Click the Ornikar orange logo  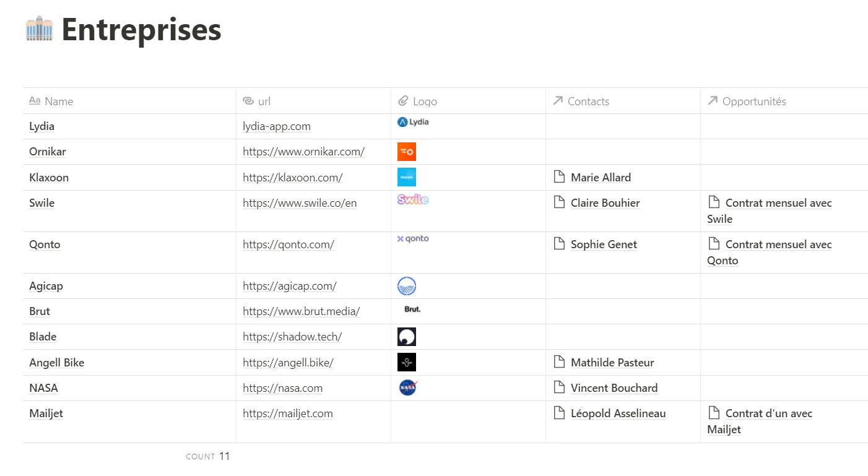[x=407, y=151]
